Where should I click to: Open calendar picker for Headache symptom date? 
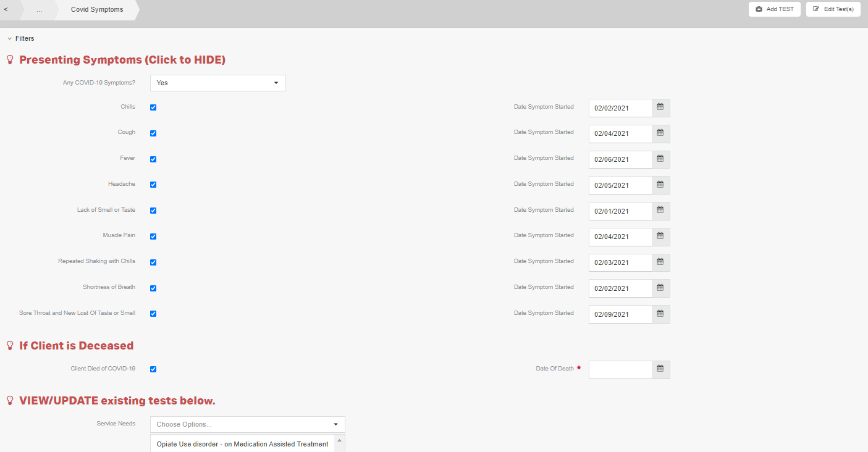click(x=660, y=185)
